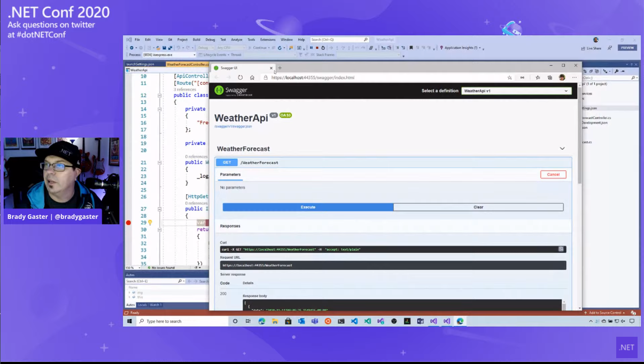Image resolution: width=644 pixels, height=364 pixels.
Task: Open the File menu in Visual Studio
Action: click(x=137, y=40)
